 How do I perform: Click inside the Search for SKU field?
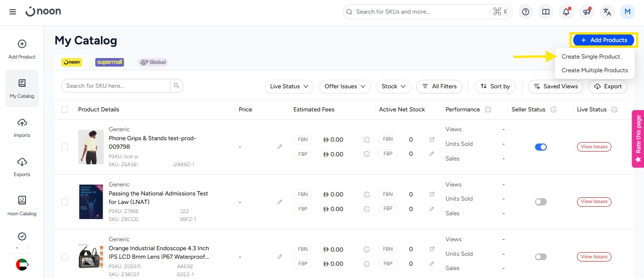coord(116,85)
